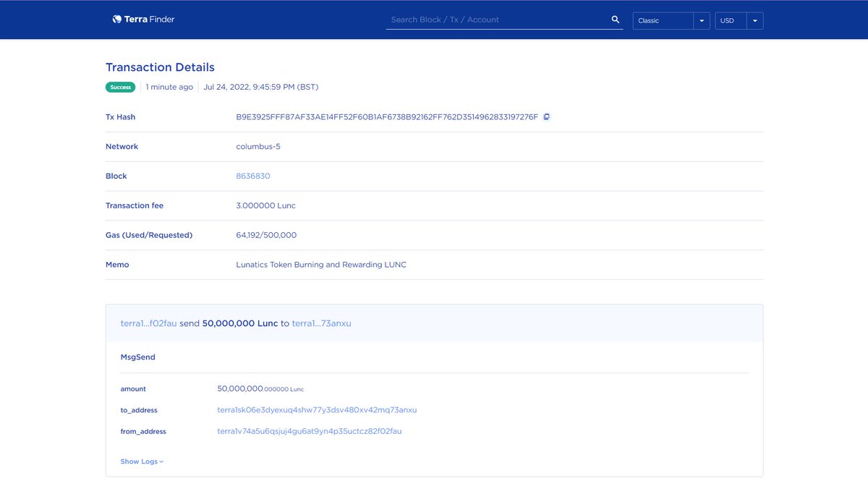This screenshot has height=489, width=868.
Task: Click the Transaction fee label
Action: click(135, 205)
